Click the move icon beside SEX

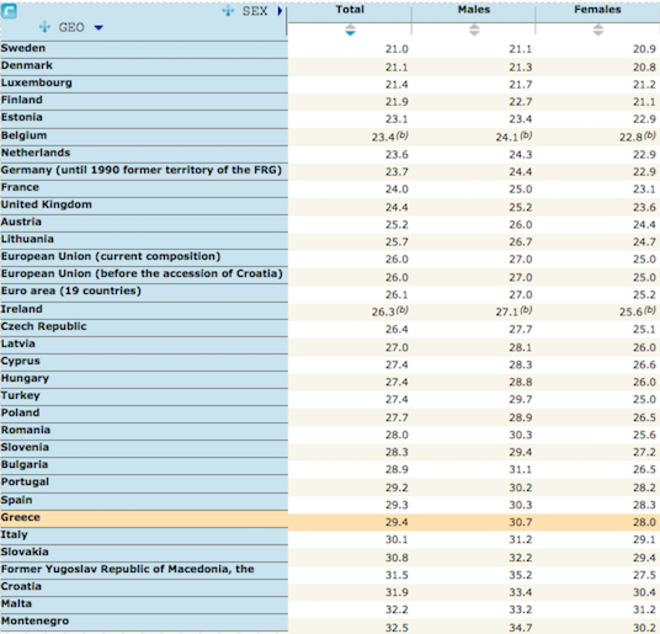(228, 11)
